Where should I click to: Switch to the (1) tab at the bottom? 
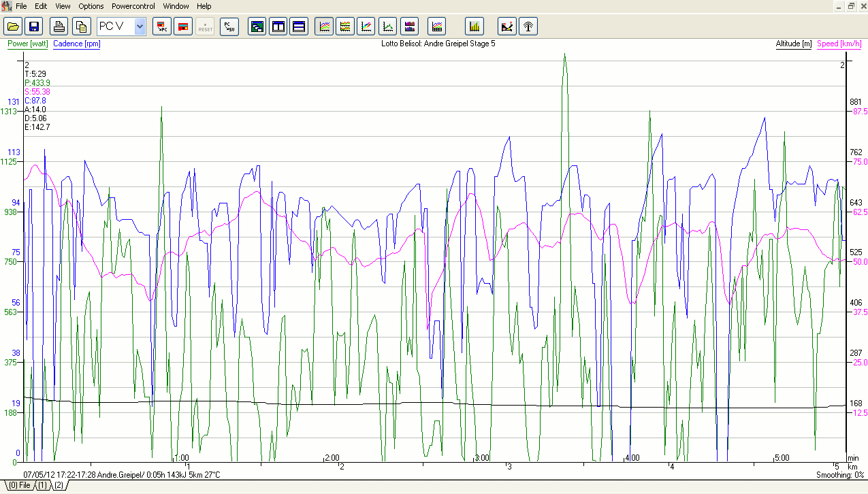(x=42, y=485)
